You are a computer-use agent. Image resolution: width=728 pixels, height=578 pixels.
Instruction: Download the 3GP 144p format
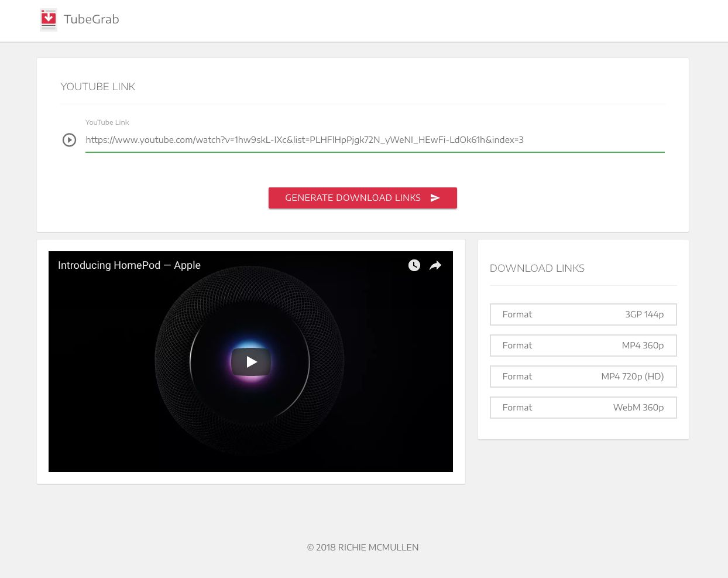[x=583, y=314]
